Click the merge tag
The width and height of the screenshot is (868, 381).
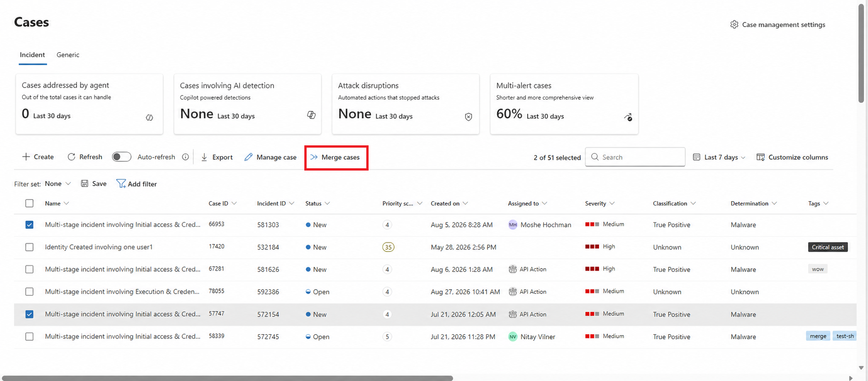coord(818,336)
